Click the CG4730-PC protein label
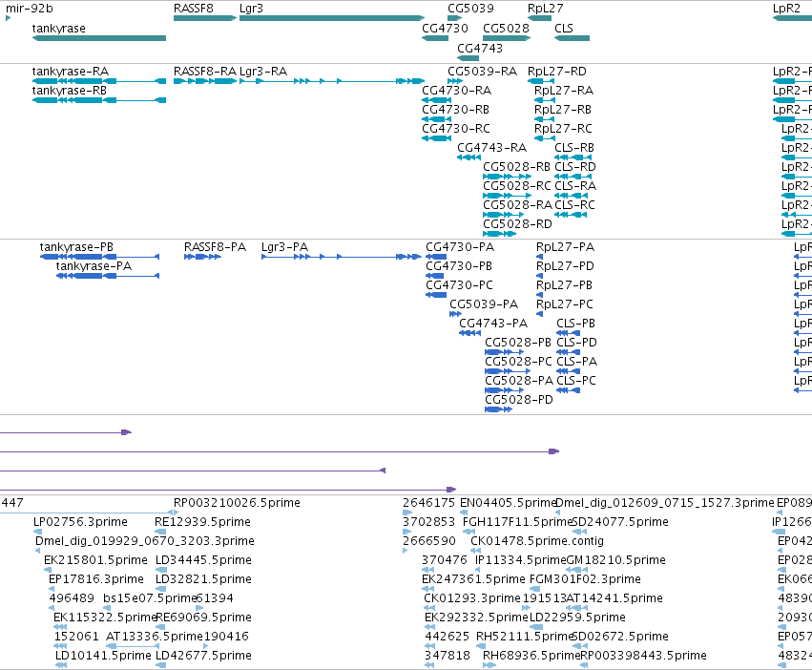Screen dimensions: 812x670 coord(459,285)
